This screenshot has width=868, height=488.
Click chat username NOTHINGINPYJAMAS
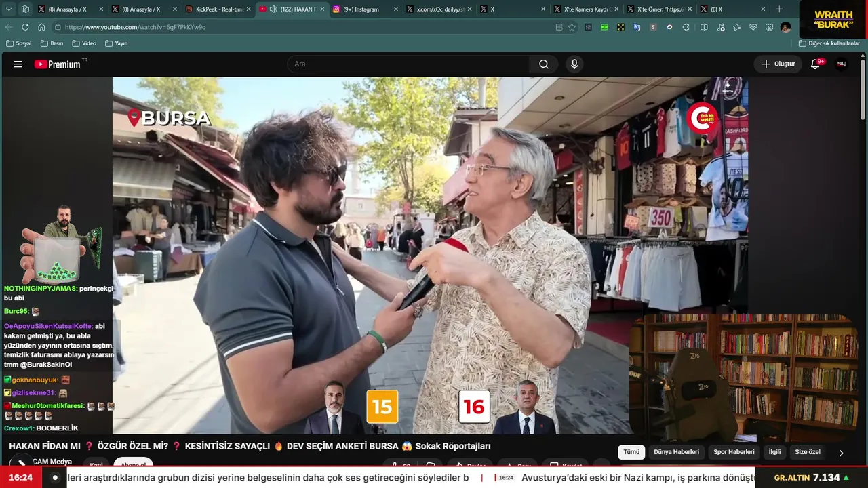[41, 289]
